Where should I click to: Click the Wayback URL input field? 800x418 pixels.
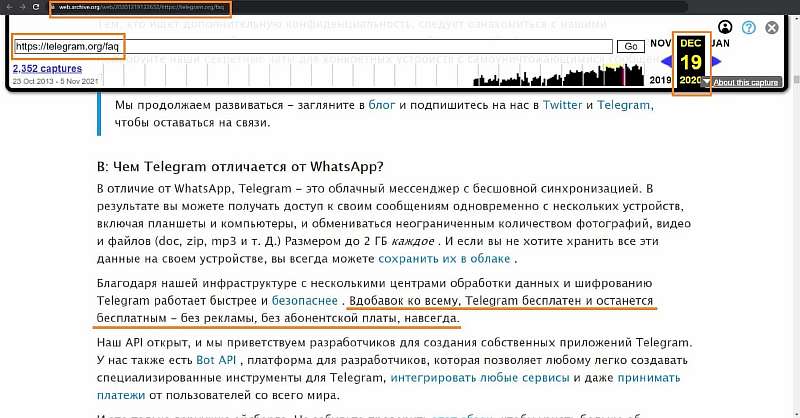[x=313, y=46]
